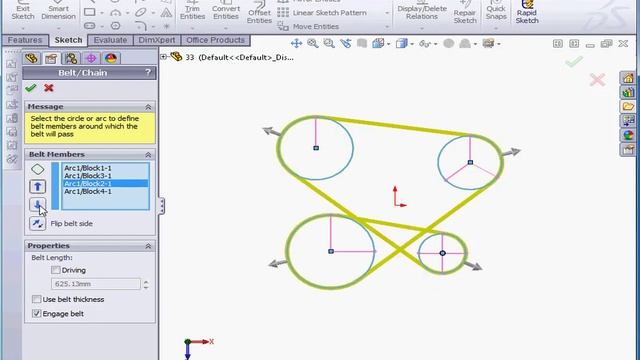This screenshot has height=360, width=640.
Task: Open View Palette task pane
Action: [x=629, y=121]
